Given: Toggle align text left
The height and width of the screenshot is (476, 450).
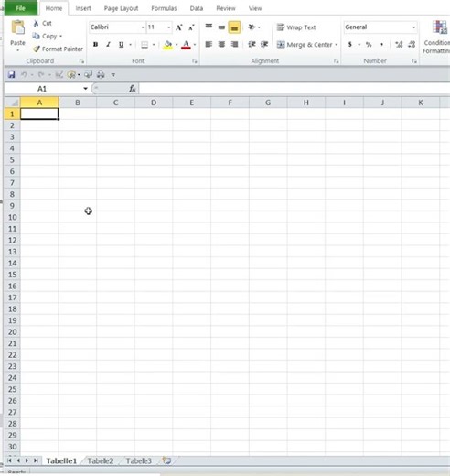Looking at the screenshot, I should click(x=209, y=45).
